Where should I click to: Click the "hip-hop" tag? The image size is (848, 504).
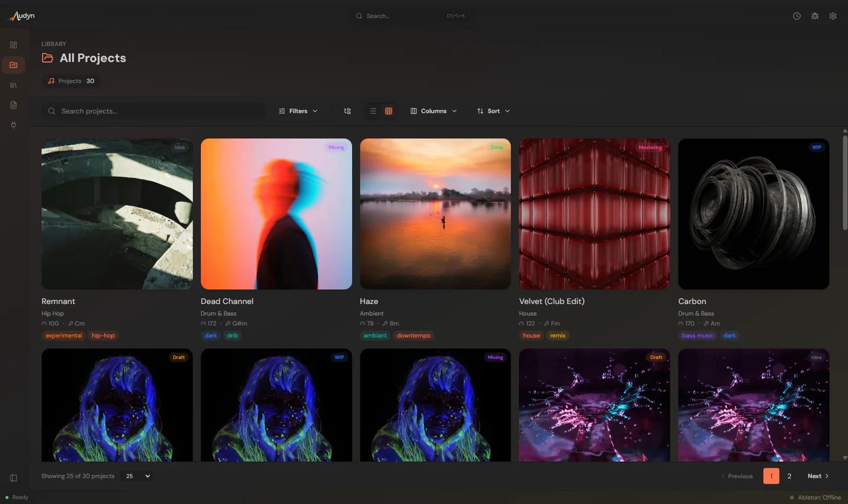click(x=103, y=336)
